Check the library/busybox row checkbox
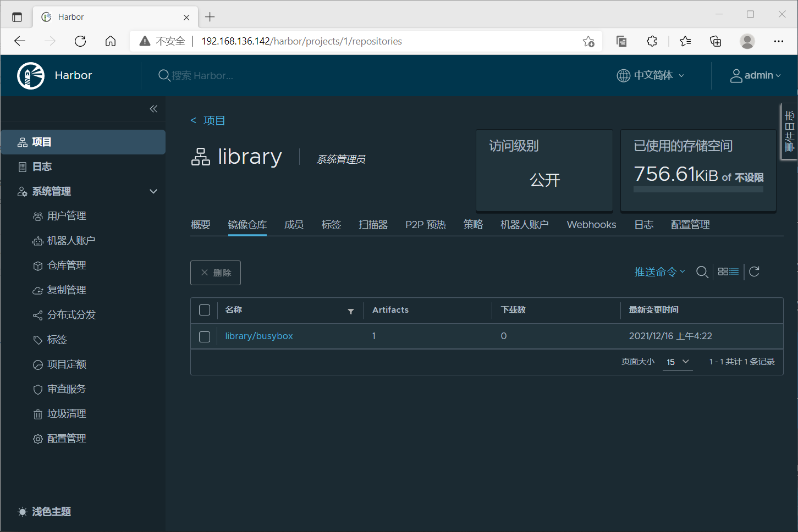This screenshot has width=798, height=532. click(205, 336)
